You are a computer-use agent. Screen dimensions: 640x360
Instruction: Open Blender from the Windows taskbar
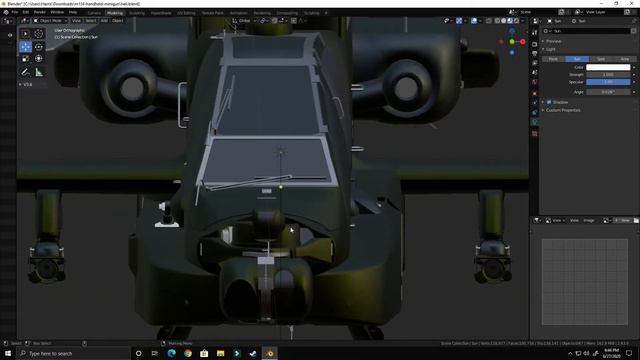[270, 353]
